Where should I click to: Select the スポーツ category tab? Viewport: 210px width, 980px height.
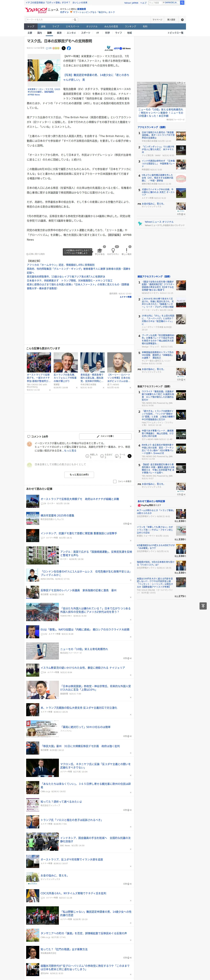[x=86, y=33]
